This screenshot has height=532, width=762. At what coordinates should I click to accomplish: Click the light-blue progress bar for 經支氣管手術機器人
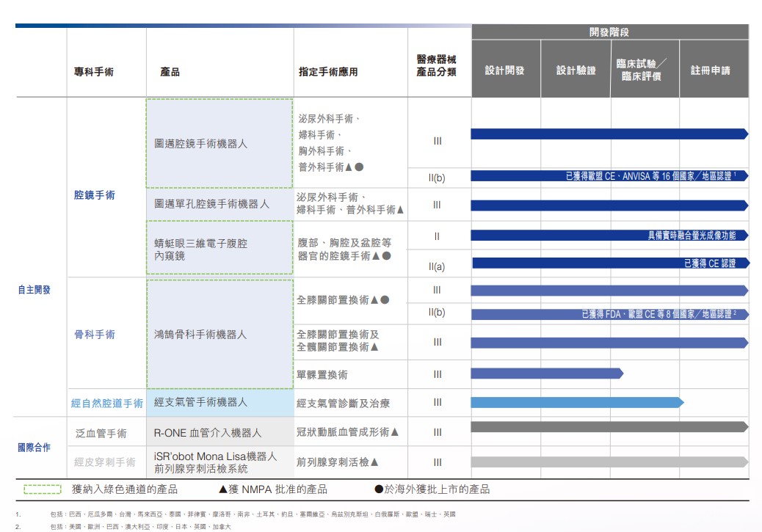[577, 402]
